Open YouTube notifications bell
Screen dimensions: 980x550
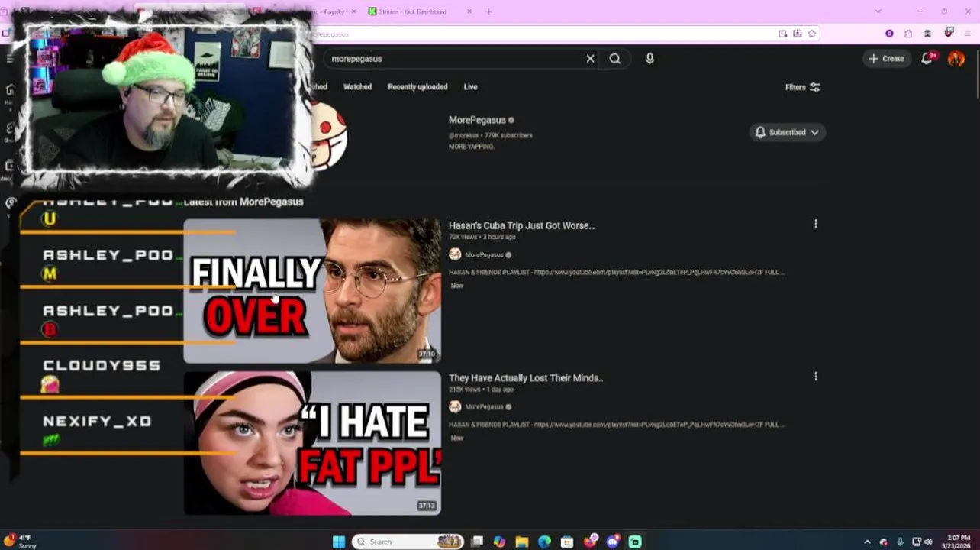point(927,58)
